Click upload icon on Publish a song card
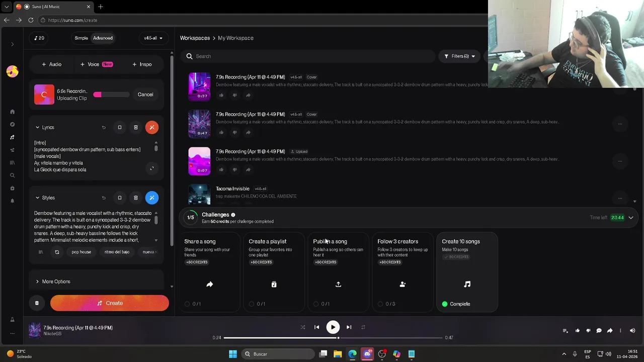The image size is (644, 362). tap(338, 285)
